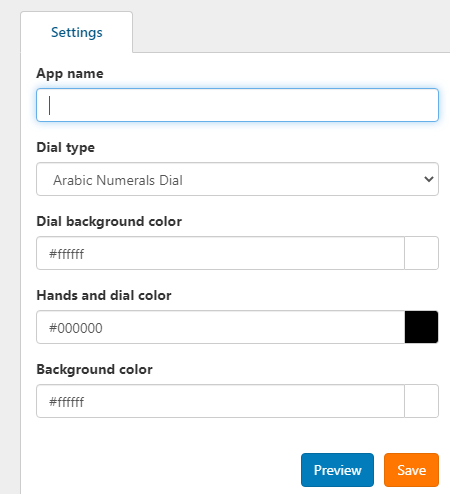Screen dimensions: 450x494
Task: Click the chevron arrow on Dial type select
Action: (429, 179)
